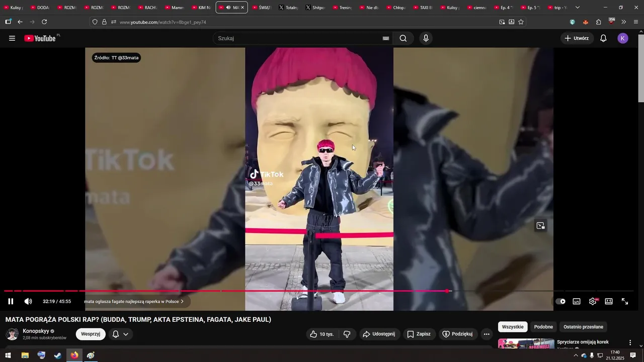This screenshot has width=644, height=362.
Task: Open Steam from the taskbar
Action: [x=58, y=355]
